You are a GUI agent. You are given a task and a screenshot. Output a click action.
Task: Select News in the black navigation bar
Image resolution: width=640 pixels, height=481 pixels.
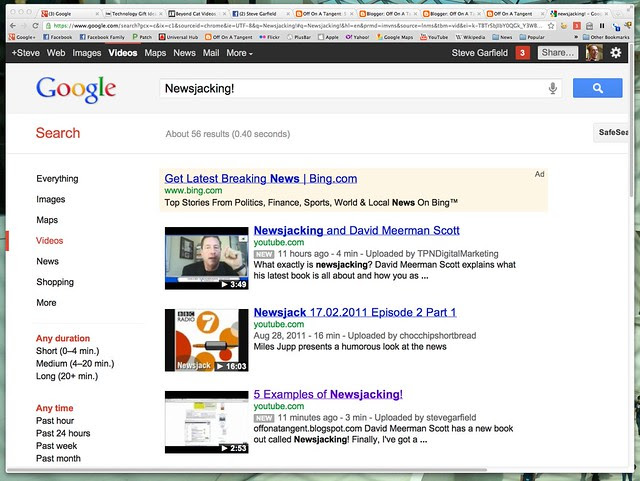pyautogui.click(x=184, y=53)
